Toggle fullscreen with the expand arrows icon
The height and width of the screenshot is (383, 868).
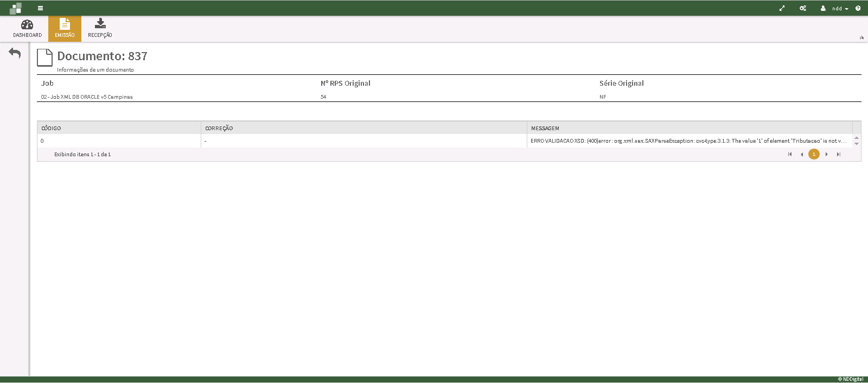point(782,8)
